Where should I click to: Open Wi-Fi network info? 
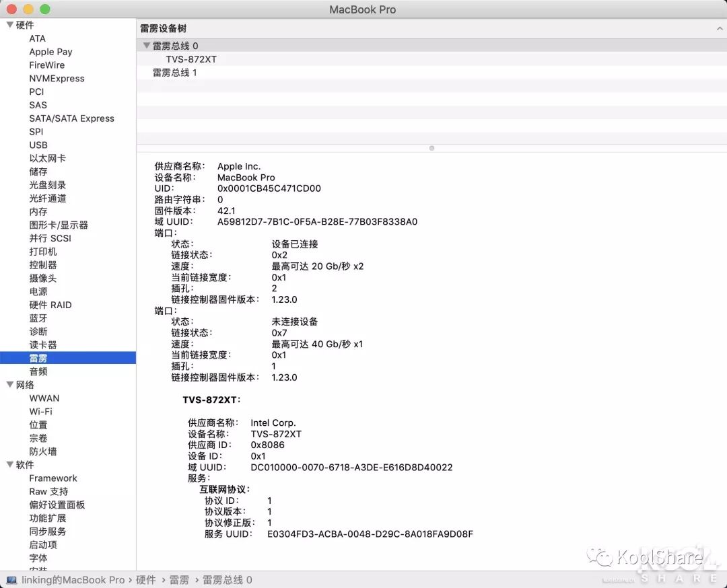coord(41,412)
